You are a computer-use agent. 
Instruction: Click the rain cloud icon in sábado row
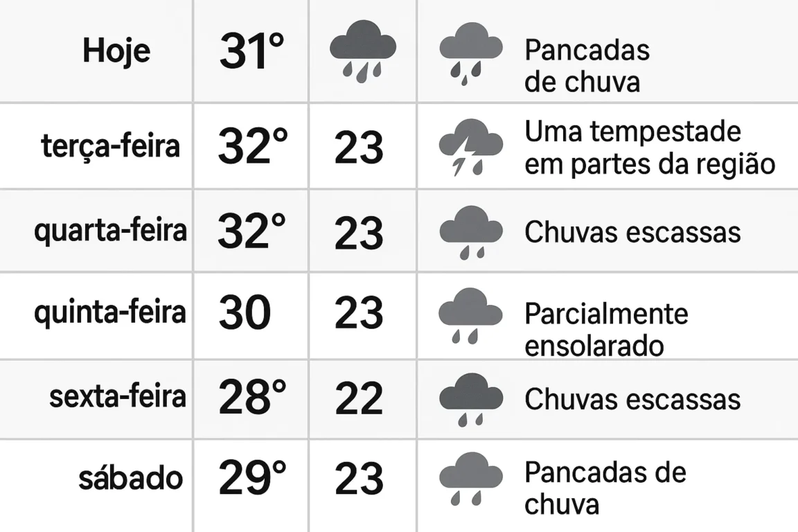[471, 479]
